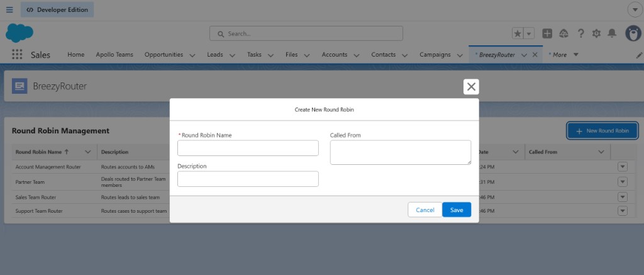
Task: Select the Partner Team row name
Action: pyautogui.click(x=30, y=182)
